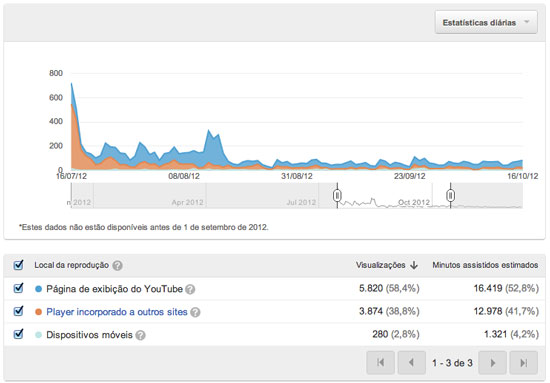Go to first page of results
Image resolution: width=550 pixels, height=383 pixels.
point(381,363)
